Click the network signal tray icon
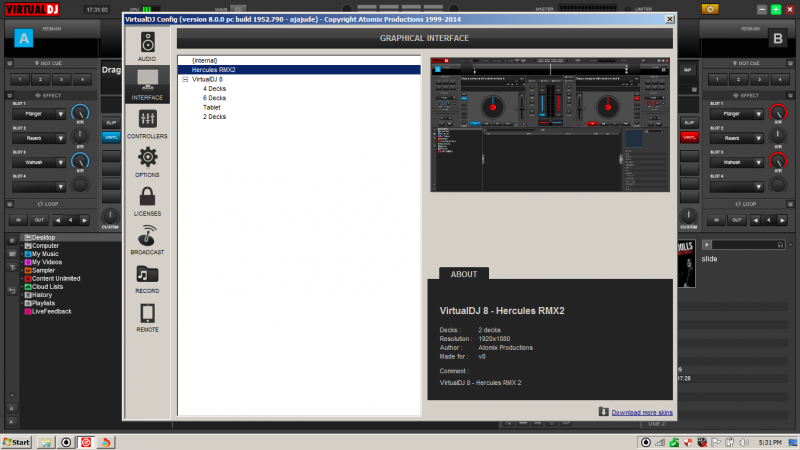This screenshot has width=800, height=450. coord(660,442)
